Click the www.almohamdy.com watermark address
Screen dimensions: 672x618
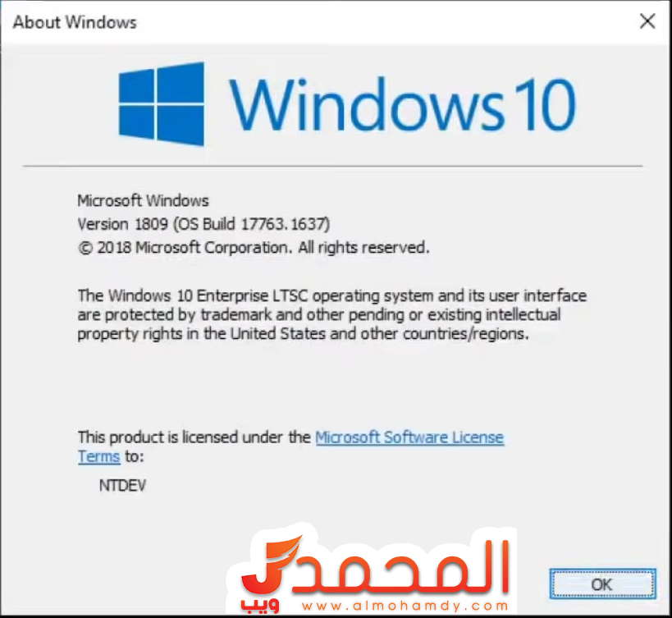405,606
